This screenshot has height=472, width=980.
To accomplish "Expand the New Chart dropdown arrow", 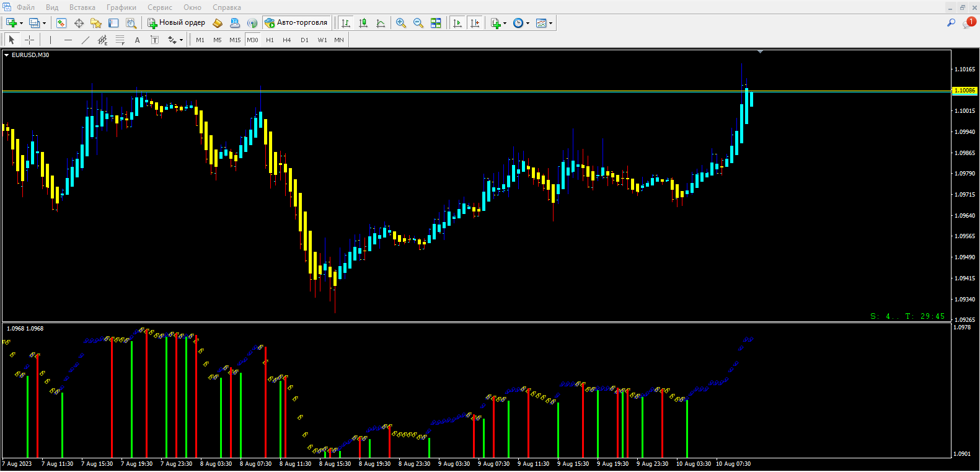I will pyautogui.click(x=21, y=23).
